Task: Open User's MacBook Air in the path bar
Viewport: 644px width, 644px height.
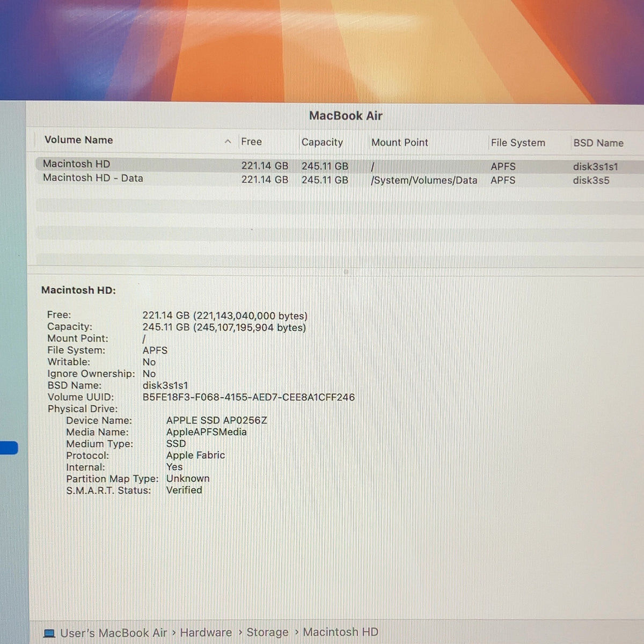Action: pos(113,633)
